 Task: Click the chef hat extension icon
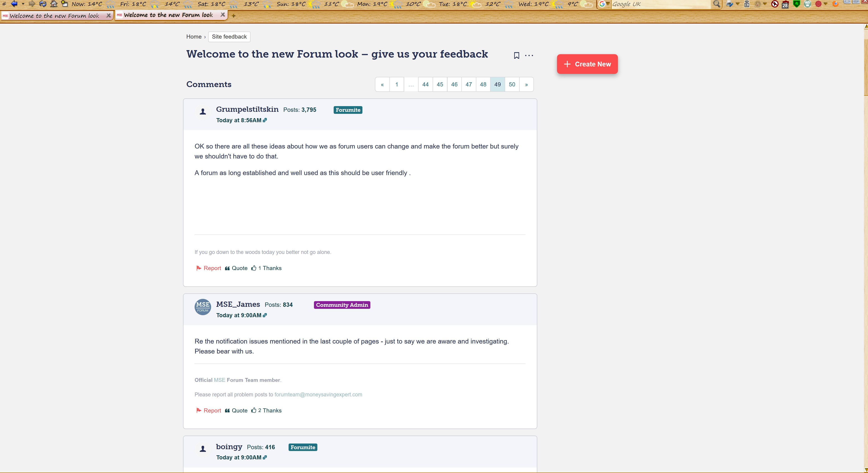point(807,4)
